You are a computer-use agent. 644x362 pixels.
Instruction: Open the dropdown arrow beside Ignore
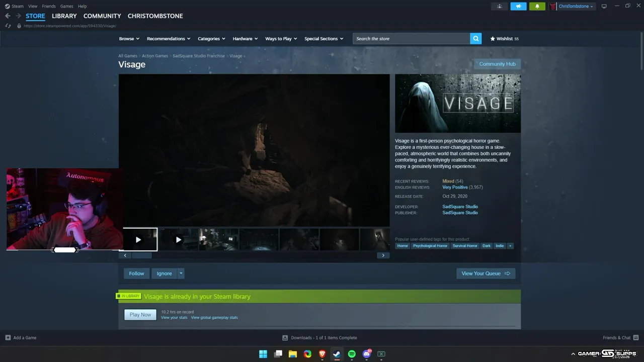click(181, 274)
